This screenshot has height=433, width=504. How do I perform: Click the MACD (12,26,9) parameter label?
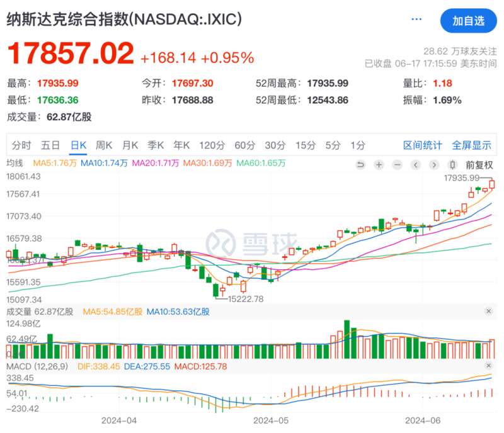(x=37, y=366)
